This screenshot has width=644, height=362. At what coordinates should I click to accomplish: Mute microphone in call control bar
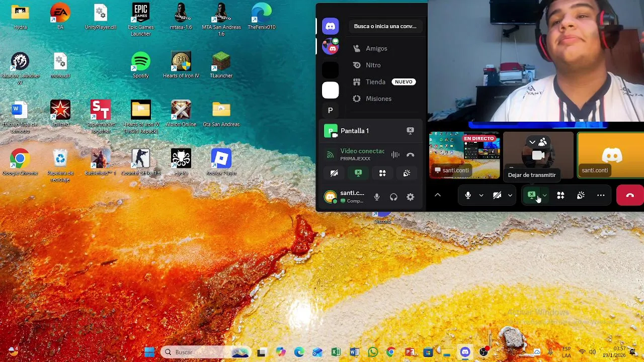coord(468,195)
